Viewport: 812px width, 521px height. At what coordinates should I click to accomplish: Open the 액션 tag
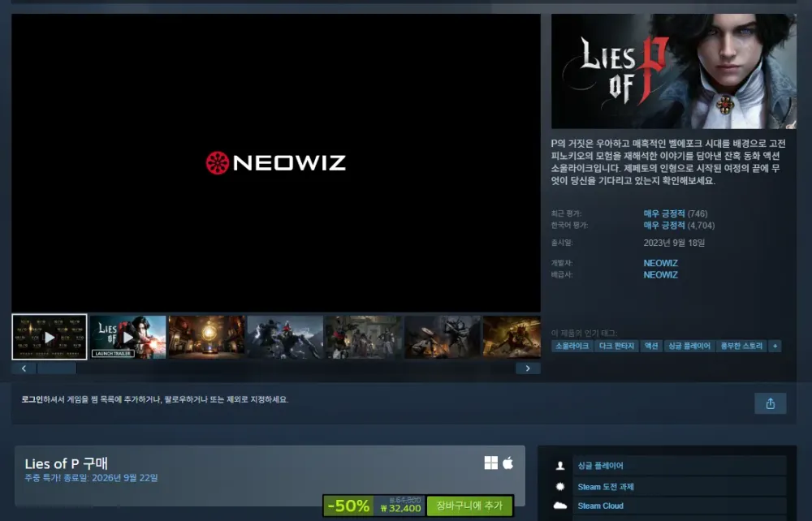click(x=651, y=347)
